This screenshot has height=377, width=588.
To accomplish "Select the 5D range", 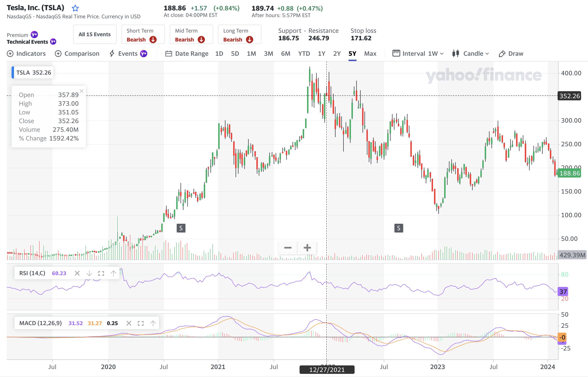I will point(235,54).
